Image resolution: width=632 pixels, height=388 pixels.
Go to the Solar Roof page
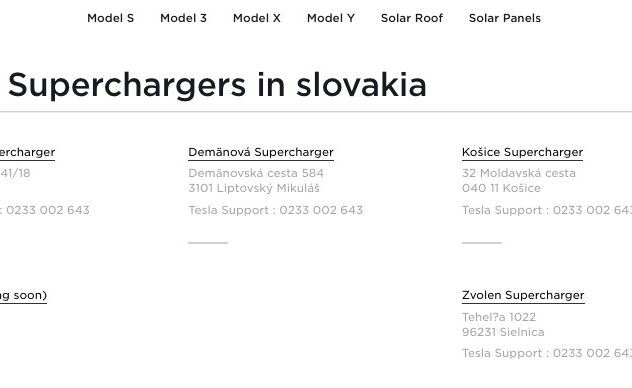coord(412,18)
